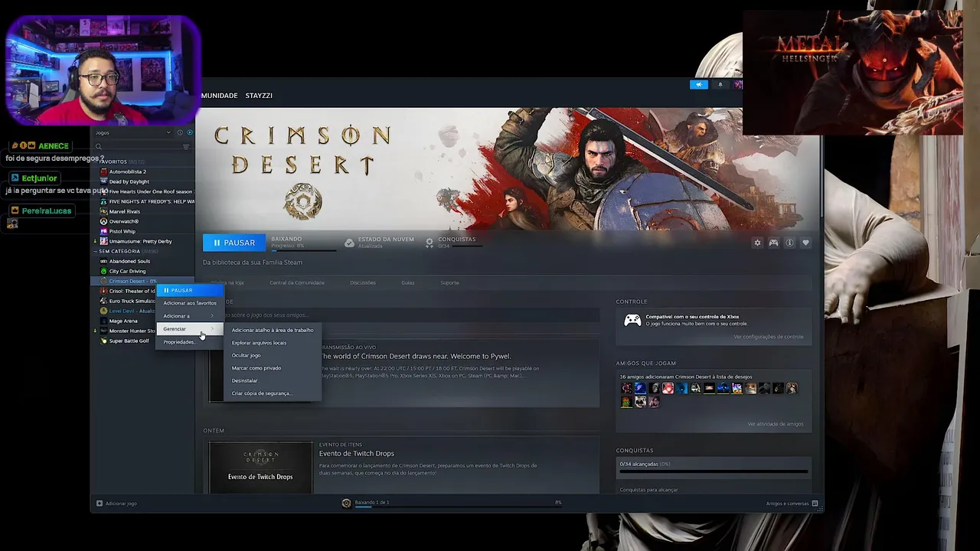Select Gerenciar in the context menu

coord(189,329)
